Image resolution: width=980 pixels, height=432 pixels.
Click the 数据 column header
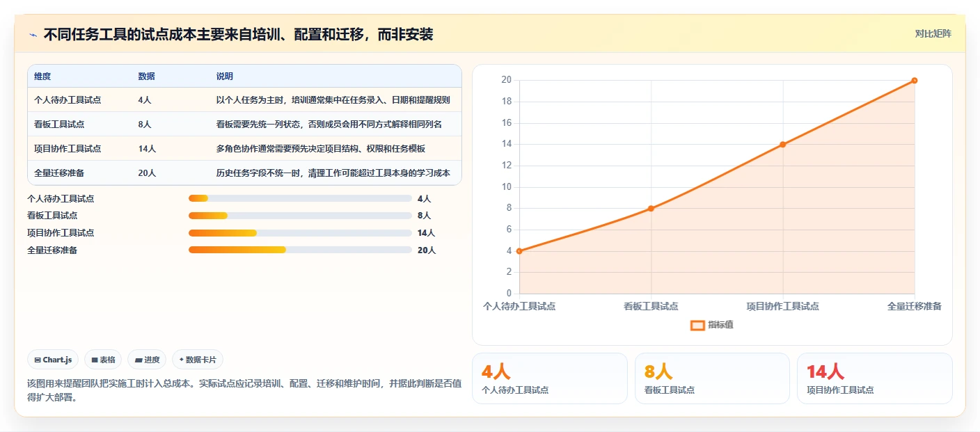pyautogui.click(x=147, y=77)
